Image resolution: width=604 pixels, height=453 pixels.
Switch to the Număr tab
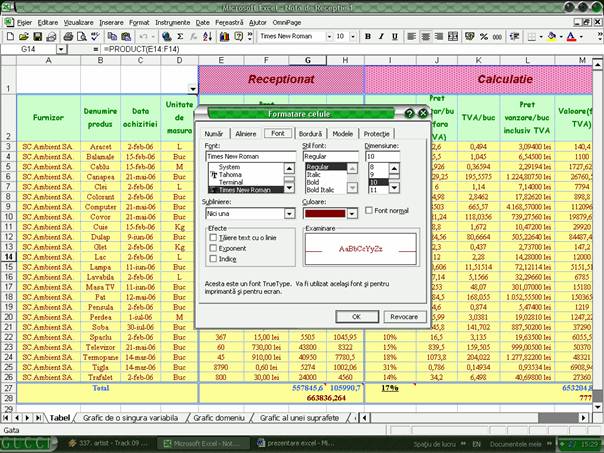214,134
